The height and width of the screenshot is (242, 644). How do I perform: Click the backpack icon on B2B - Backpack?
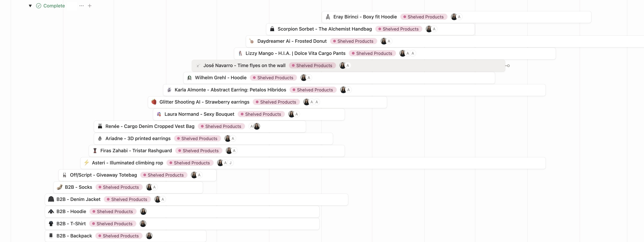(51, 236)
